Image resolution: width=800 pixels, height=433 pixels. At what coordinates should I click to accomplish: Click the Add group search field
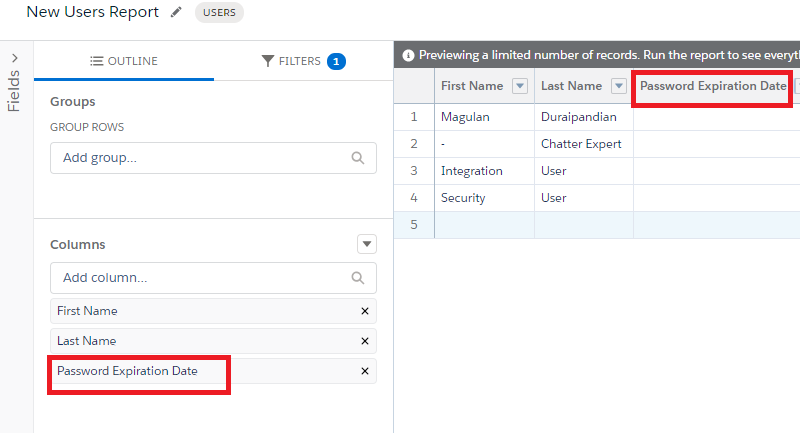[200, 157]
